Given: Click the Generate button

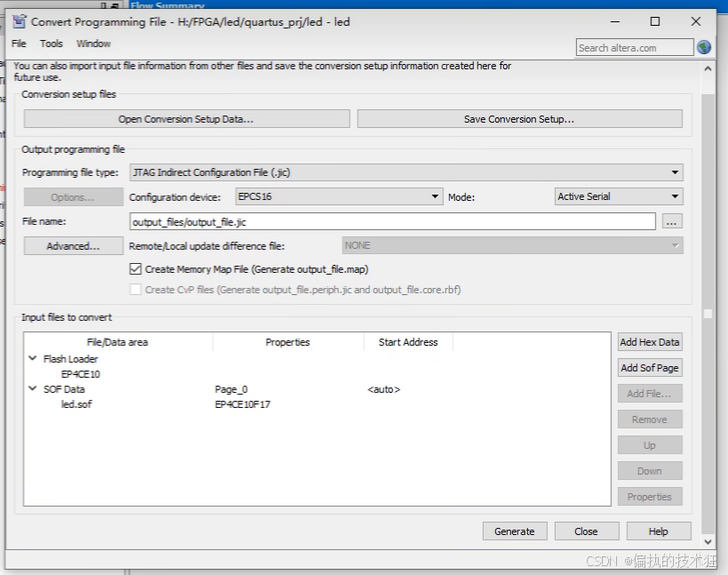Looking at the screenshot, I should point(515,531).
